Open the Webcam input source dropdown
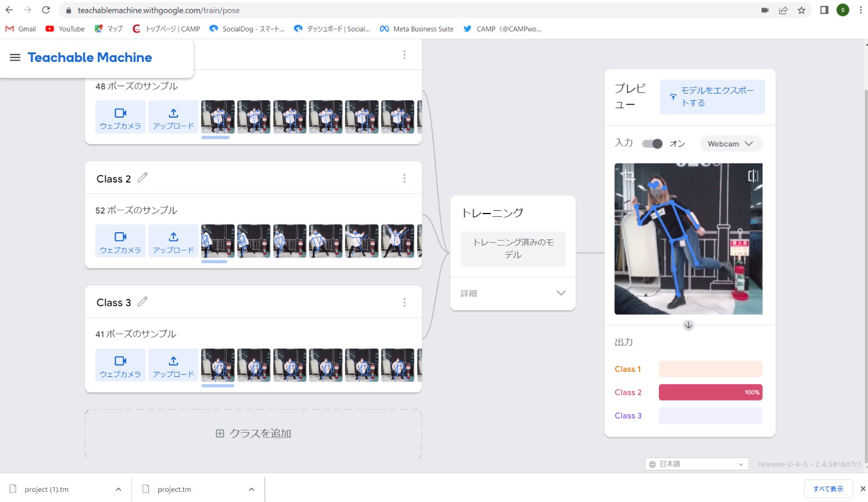 tap(730, 144)
